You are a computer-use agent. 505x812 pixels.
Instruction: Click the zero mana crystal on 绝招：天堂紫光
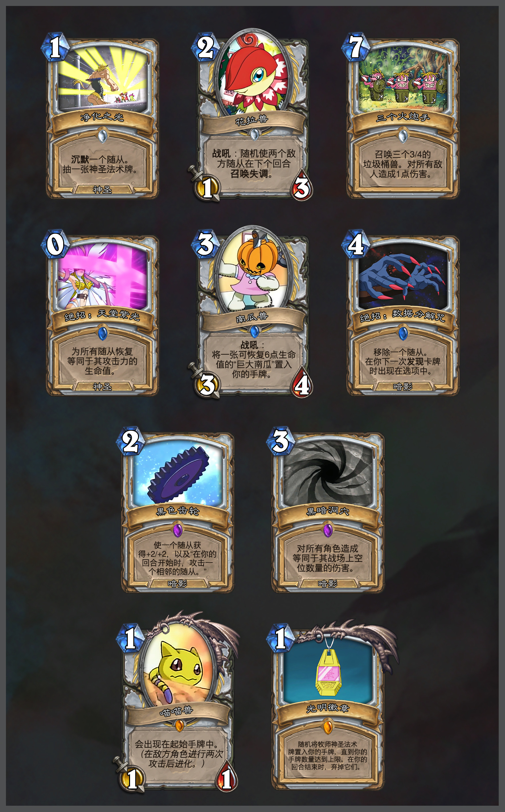(55, 244)
